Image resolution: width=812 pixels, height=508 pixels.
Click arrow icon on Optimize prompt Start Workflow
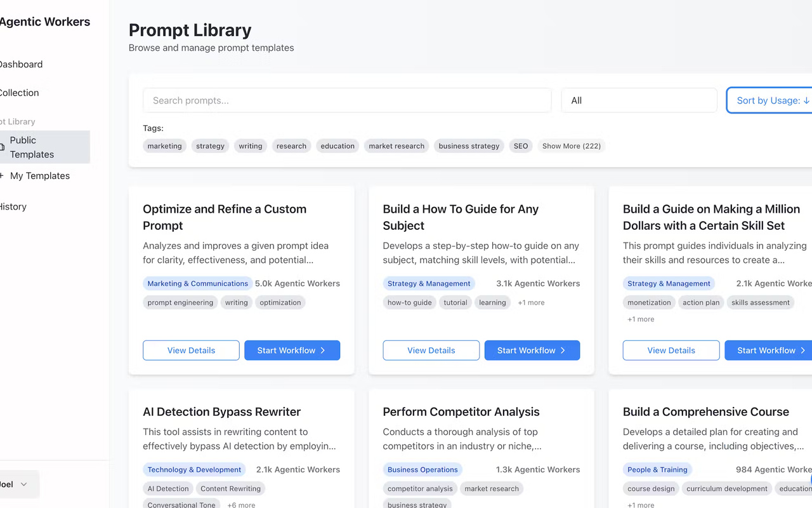[323, 351]
